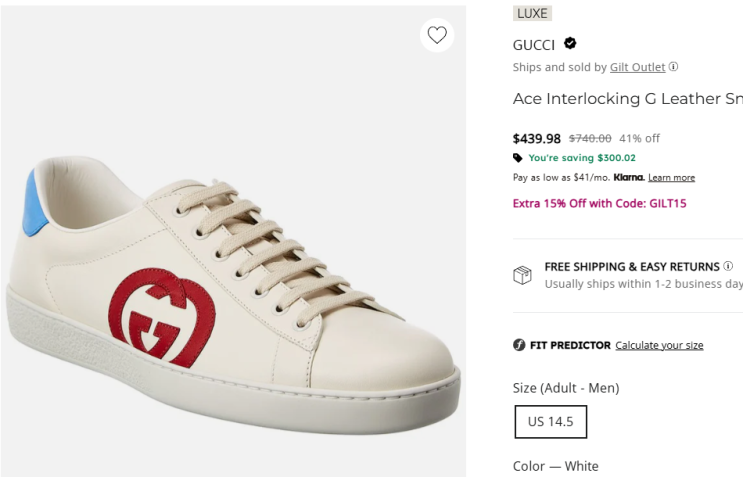Screen dimensions: 743x477
Task: Click the FIT PREDICTOR label
Action: coord(570,345)
